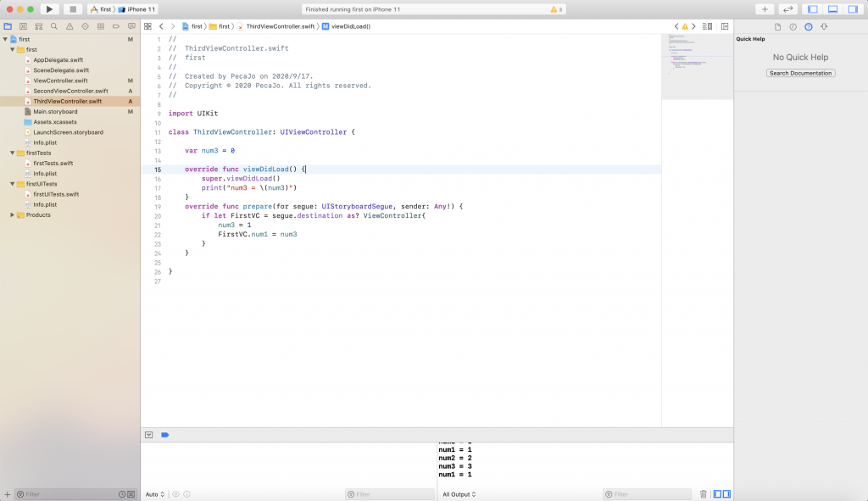The height and width of the screenshot is (501, 868).
Task: Collapse the firstTests group
Action: coord(12,153)
